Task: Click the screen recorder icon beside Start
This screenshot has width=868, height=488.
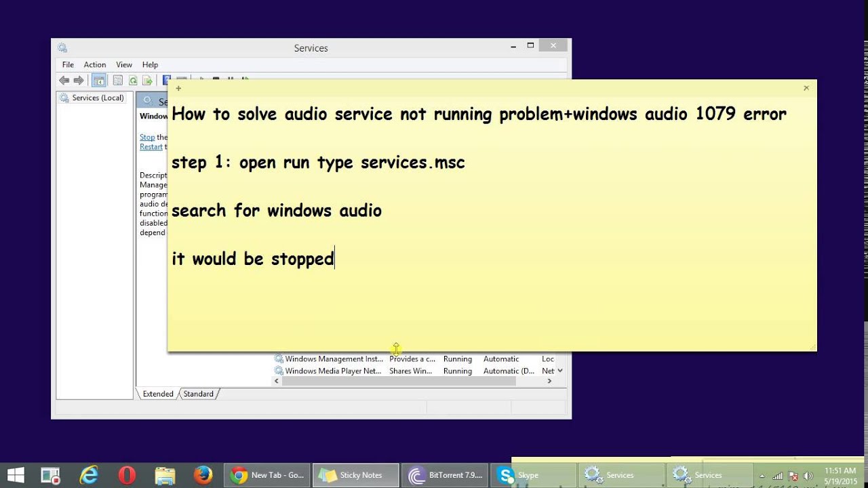Action: [x=51, y=475]
